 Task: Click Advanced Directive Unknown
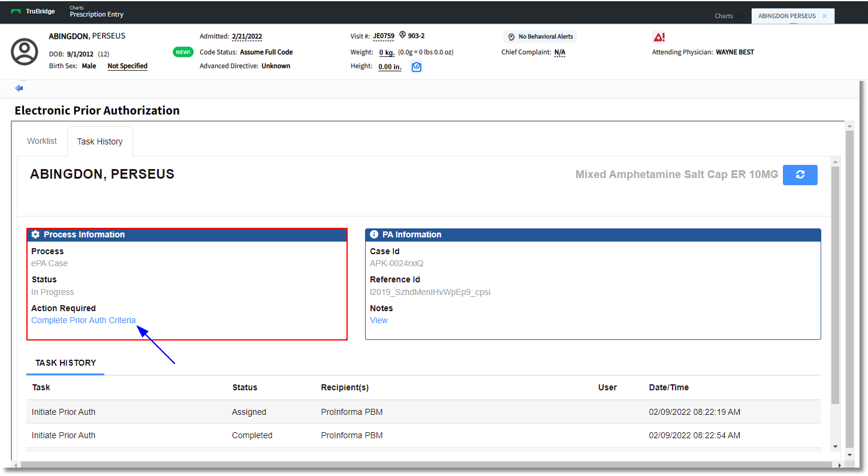(245, 66)
